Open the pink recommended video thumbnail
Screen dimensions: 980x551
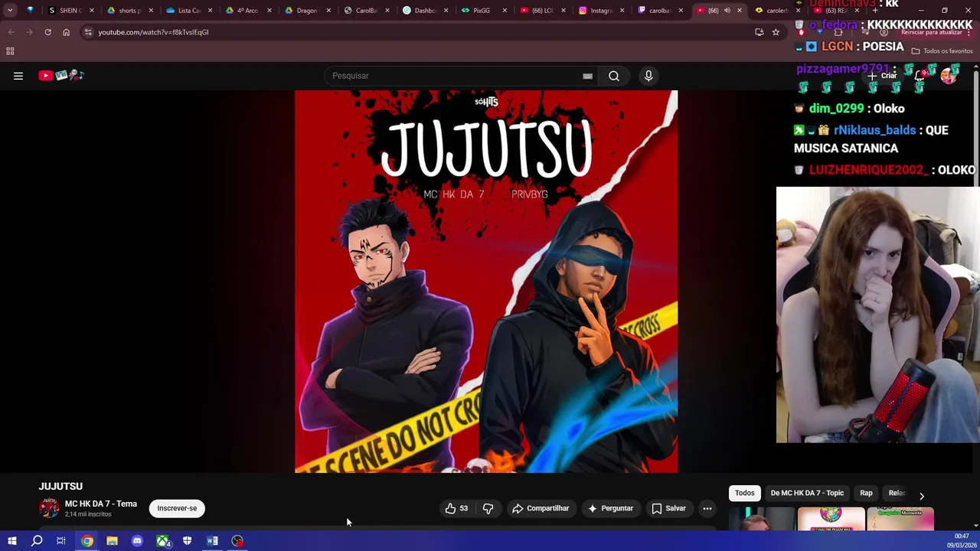pyautogui.click(x=831, y=518)
